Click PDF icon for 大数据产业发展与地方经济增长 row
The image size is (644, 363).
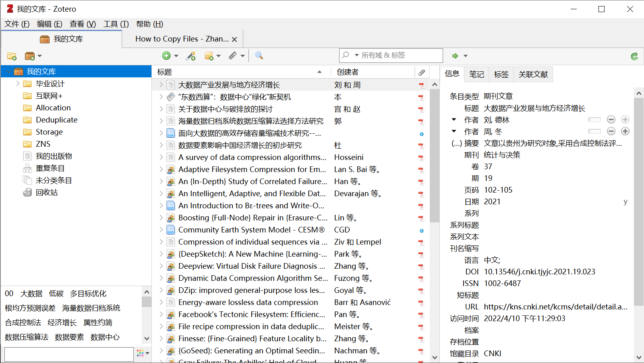[x=421, y=85]
